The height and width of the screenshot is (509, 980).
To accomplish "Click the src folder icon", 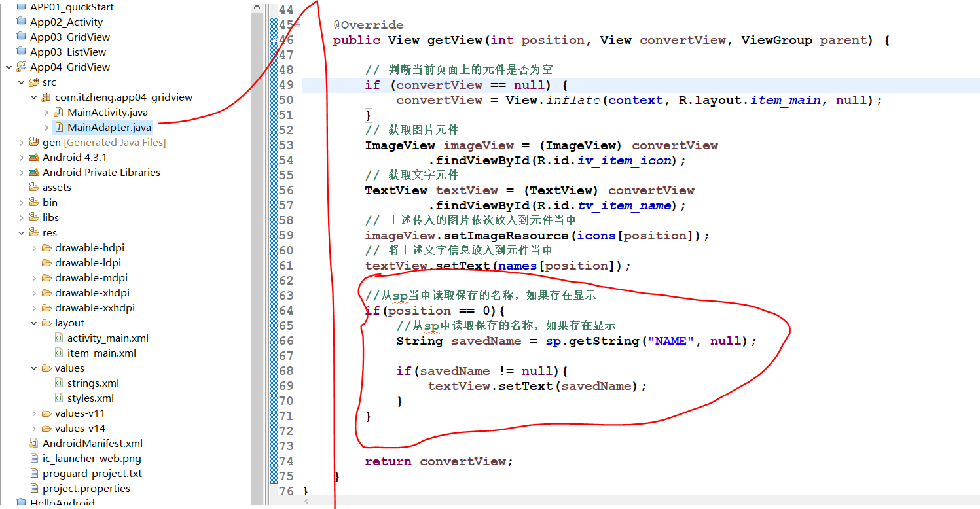I will [34, 82].
